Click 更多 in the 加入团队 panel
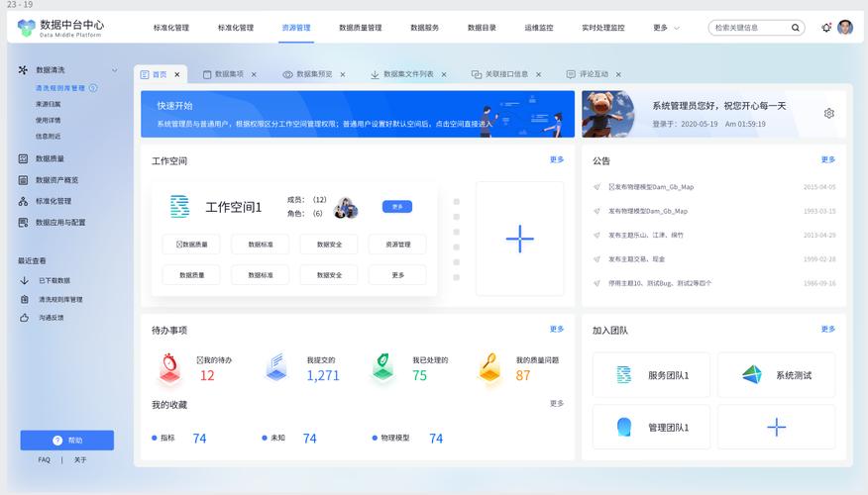Viewport: 868px width, 495px height. coord(828,329)
